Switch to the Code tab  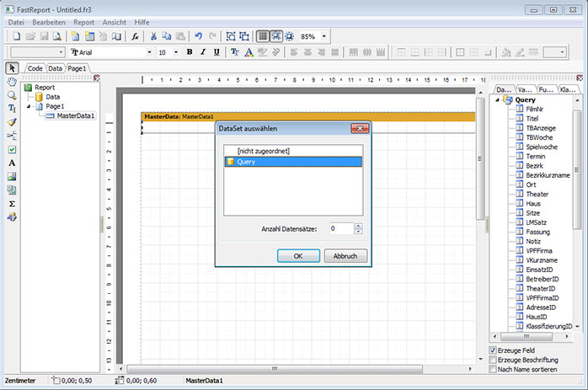[x=35, y=67]
